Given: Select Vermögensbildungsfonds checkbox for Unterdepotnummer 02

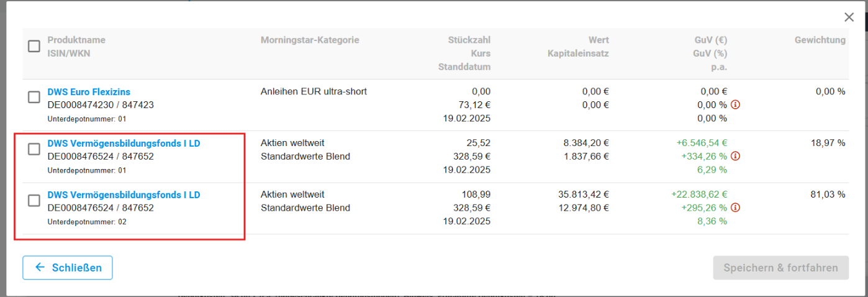Looking at the screenshot, I should pyautogui.click(x=34, y=200).
